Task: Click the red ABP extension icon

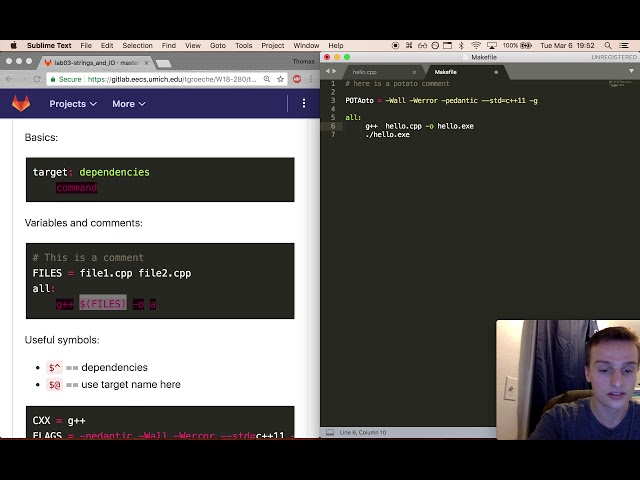Action: [x=297, y=79]
